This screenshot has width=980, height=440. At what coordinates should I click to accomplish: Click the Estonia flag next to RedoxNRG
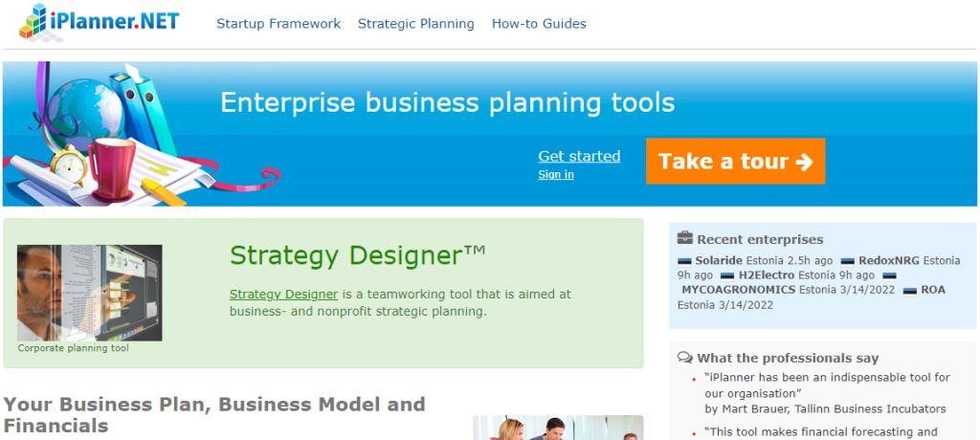[x=848, y=261]
